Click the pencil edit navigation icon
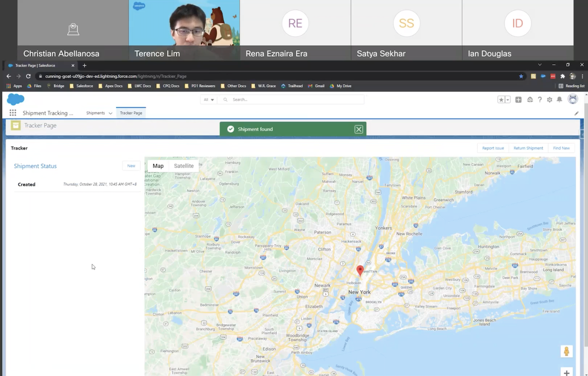 tap(577, 113)
